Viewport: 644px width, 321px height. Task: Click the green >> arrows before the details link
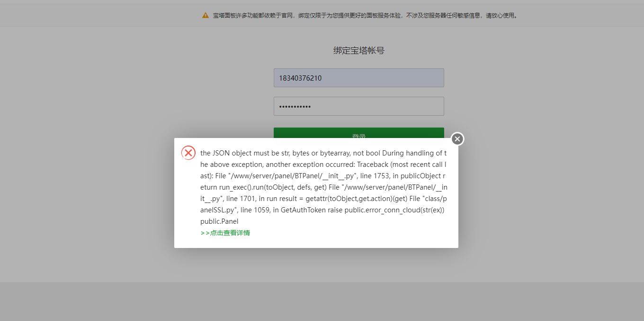[x=205, y=232]
